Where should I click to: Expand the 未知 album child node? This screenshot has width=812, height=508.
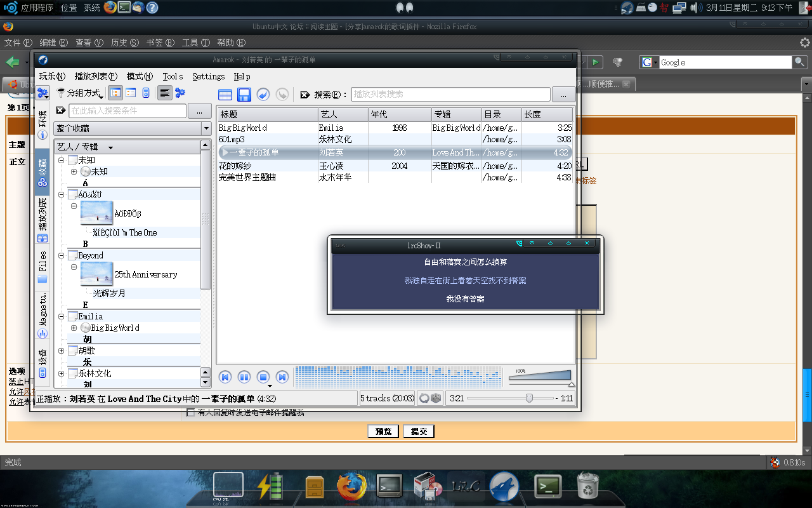tap(74, 171)
